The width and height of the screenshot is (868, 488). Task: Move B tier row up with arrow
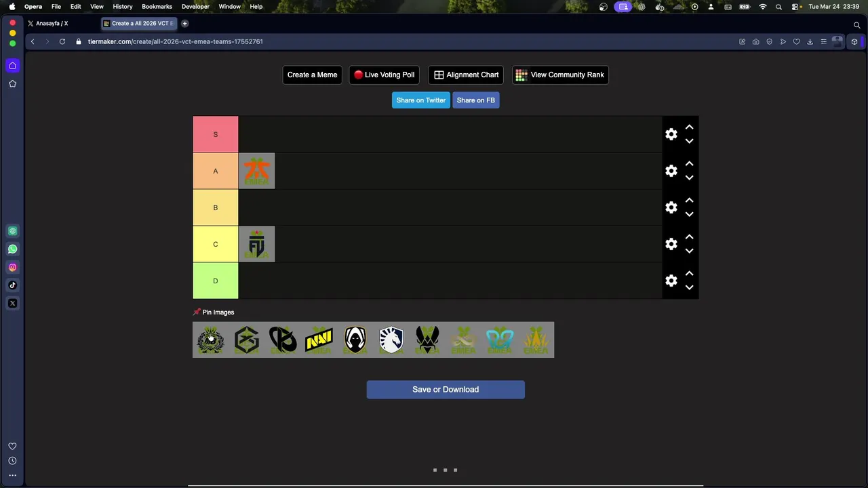pos(689,200)
